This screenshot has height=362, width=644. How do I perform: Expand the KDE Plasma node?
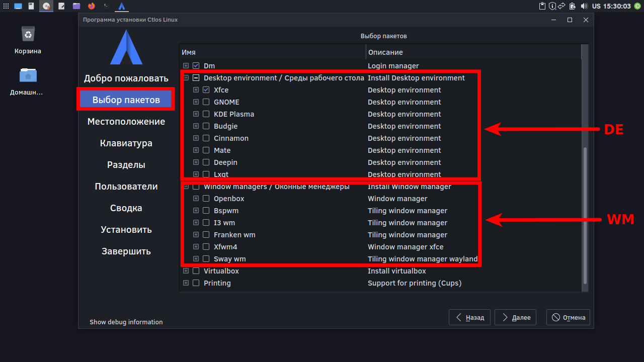click(x=196, y=114)
